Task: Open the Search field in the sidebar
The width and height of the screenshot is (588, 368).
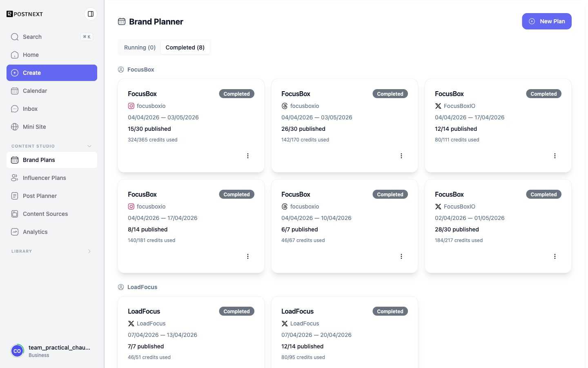Action: click(x=52, y=37)
